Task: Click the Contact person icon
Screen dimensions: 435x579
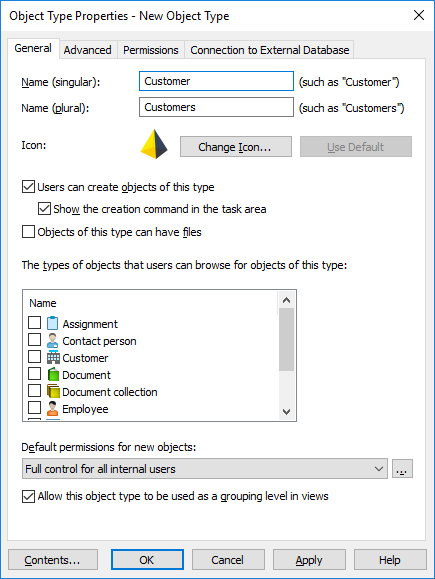Action: (52, 340)
